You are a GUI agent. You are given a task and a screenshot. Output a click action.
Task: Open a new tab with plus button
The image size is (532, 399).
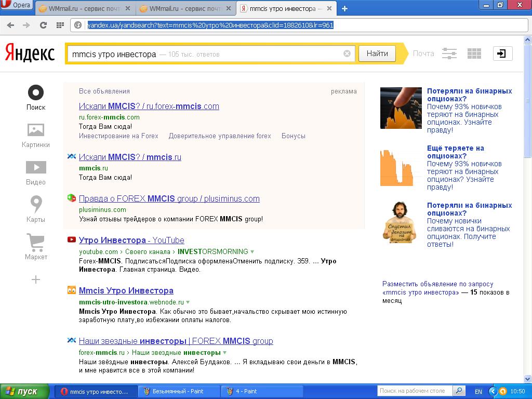click(x=345, y=9)
